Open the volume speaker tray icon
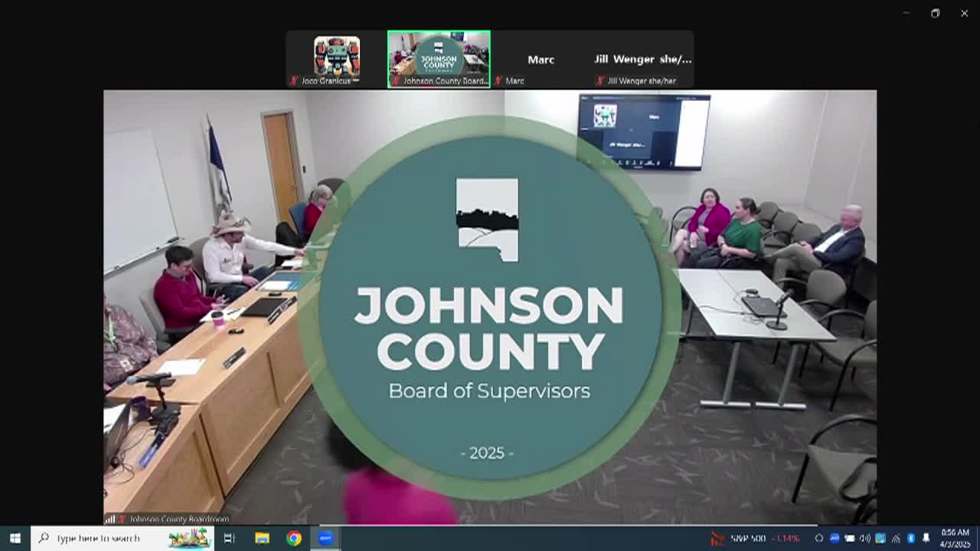Viewport: 980px width, 551px height. [865, 538]
